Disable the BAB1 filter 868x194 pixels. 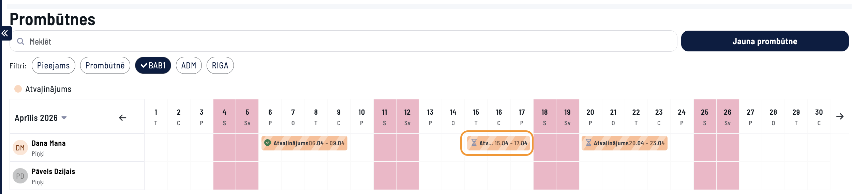(153, 65)
